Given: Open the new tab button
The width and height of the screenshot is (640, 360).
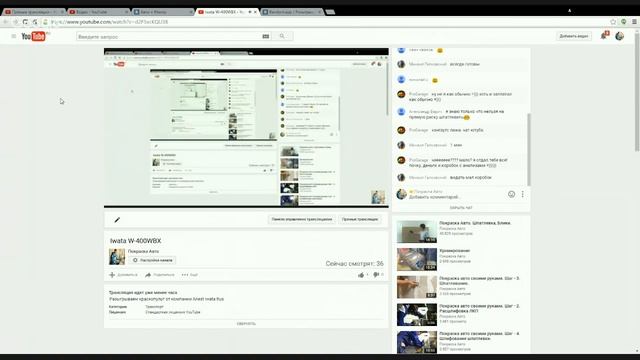Looking at the screenshot, I should click(330, 12).
